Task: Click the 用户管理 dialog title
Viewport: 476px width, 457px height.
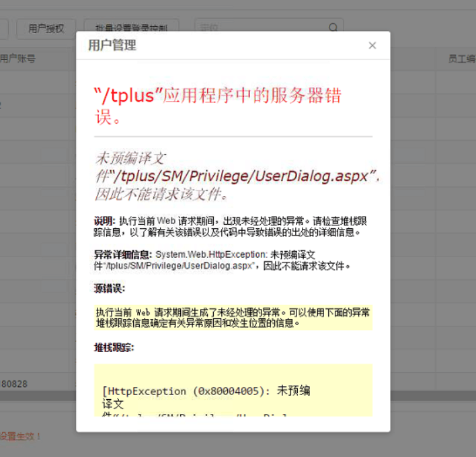Action: 112,45
